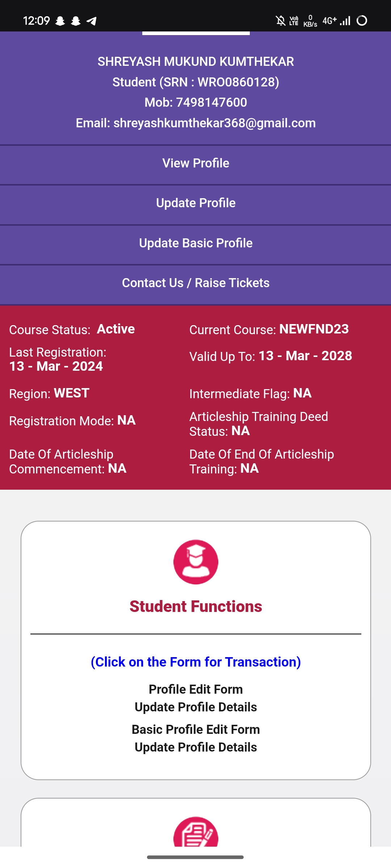
Task: Open the Basic Profile Edit Form link
Action: pyautogui.click(x=195, y=729)
